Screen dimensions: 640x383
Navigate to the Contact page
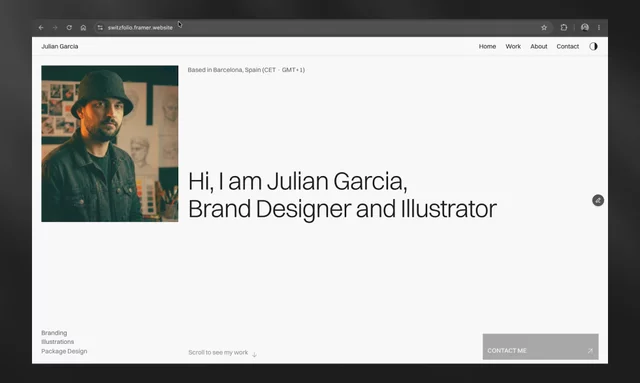pos(568,47)
